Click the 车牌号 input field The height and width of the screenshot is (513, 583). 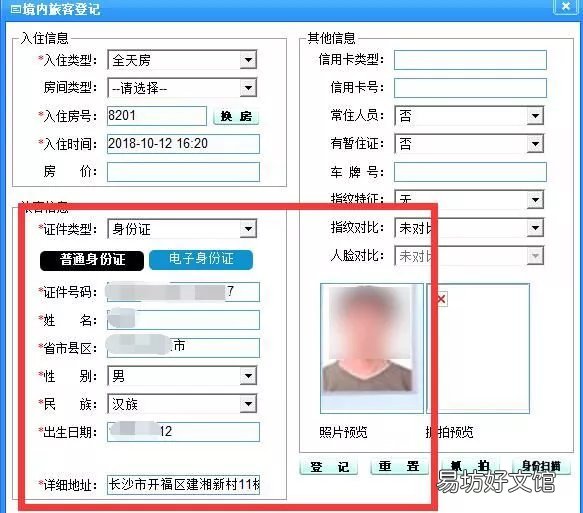470,172
